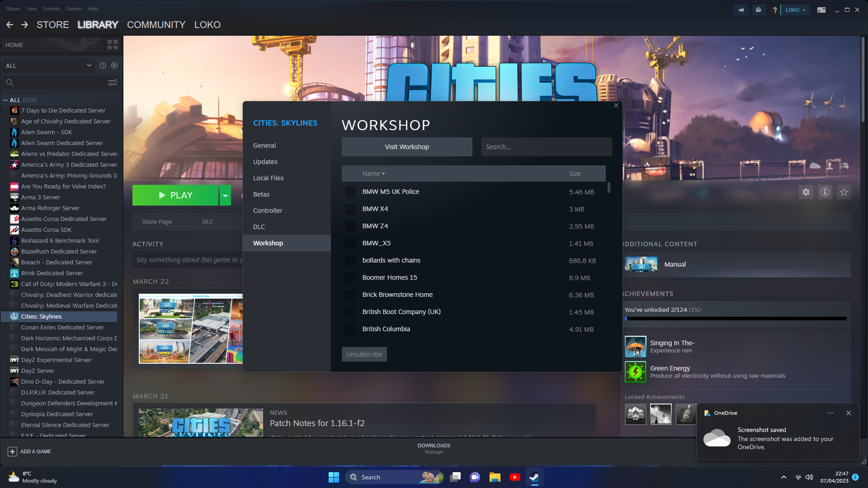Viewport: 868px width, 488px height.
Task: Open the Task View taskbar icon
Action: point(455,477)
